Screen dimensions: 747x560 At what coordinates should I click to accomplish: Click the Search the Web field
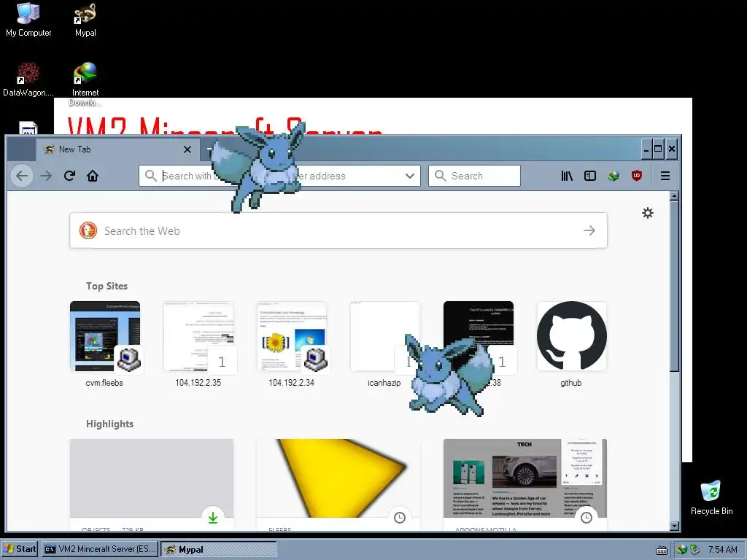click(338, 230)
